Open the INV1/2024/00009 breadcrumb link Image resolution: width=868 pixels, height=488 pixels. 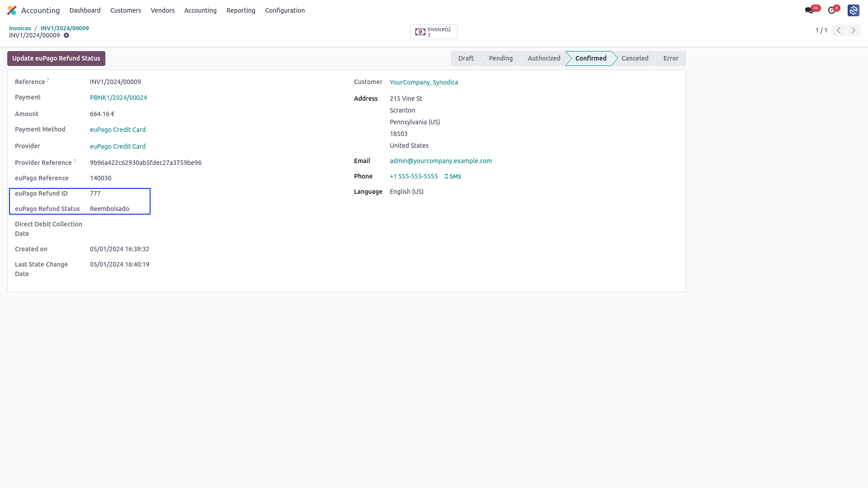(65, 28)
